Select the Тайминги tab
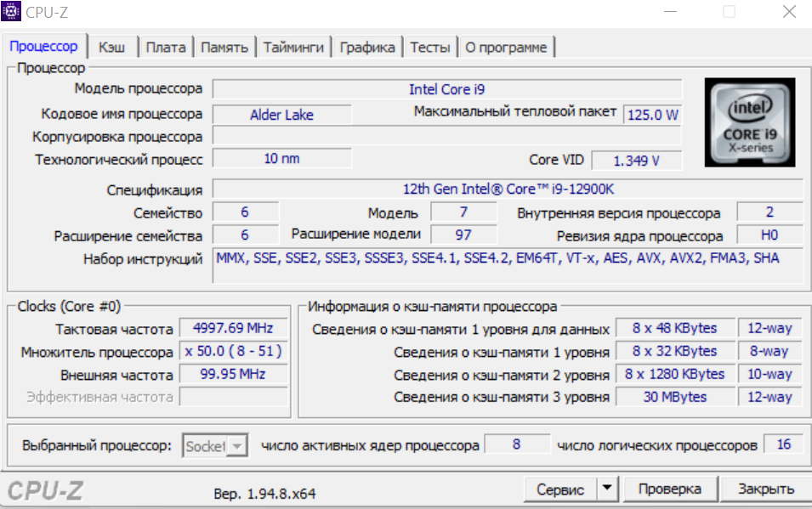812x509 pixels. [x=293, y=48]
